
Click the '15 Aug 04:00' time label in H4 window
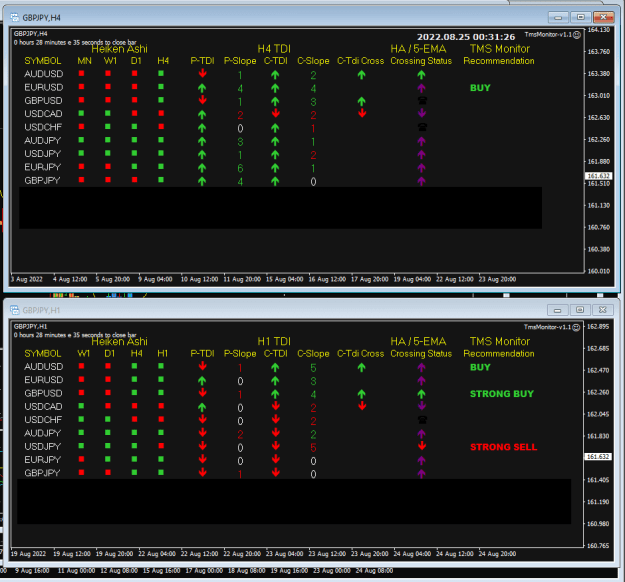coord(285,279)
